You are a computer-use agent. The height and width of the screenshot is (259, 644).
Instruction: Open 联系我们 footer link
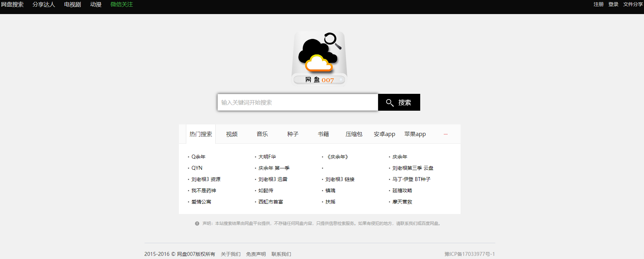[x=281, y=254]
